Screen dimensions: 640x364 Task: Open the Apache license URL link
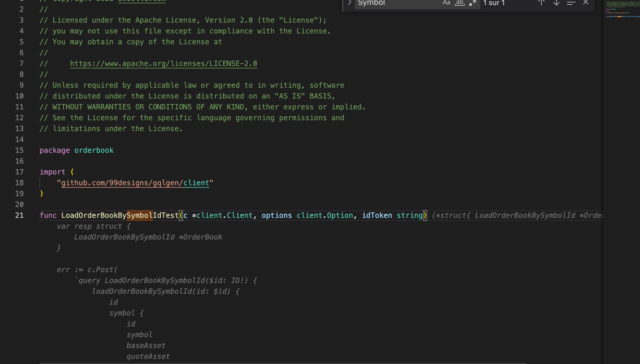click(163, 64)
